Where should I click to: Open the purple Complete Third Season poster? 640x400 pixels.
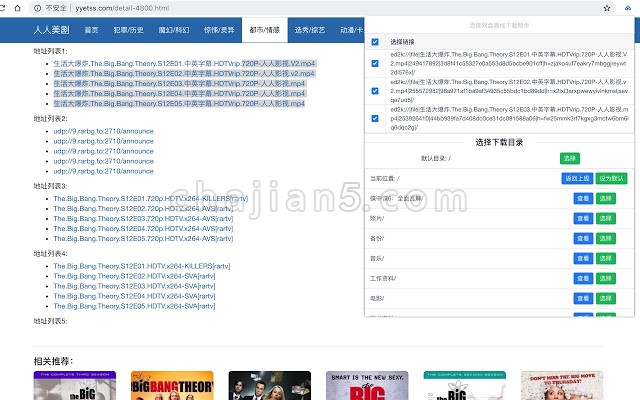pos(75,385)
